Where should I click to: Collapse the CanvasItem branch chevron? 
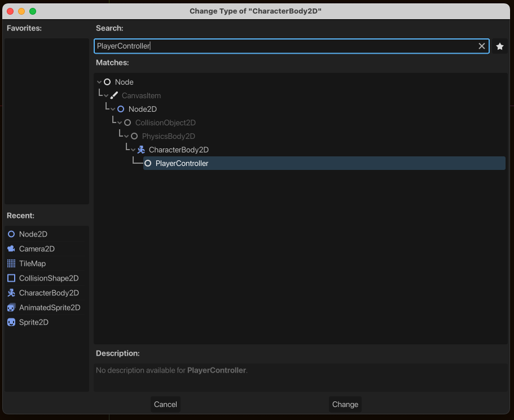106,96
